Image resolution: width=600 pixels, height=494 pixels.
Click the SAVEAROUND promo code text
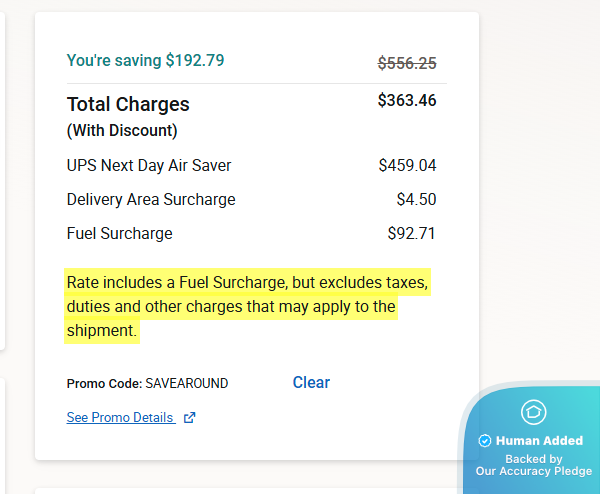[x=187, y=383]
